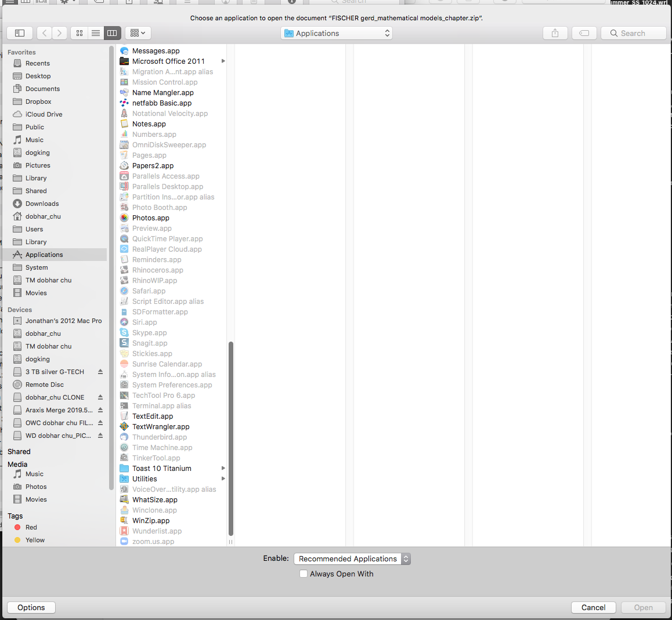Click the Edit Tags toolbar button

(x=584, y=33)
